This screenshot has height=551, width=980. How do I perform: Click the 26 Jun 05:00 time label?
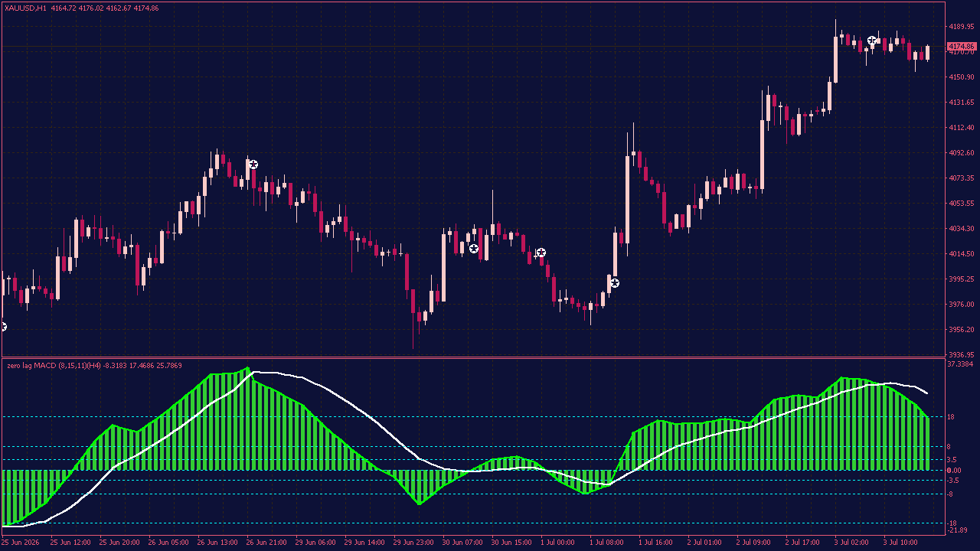pyautogui.click(x=168, y=543)
